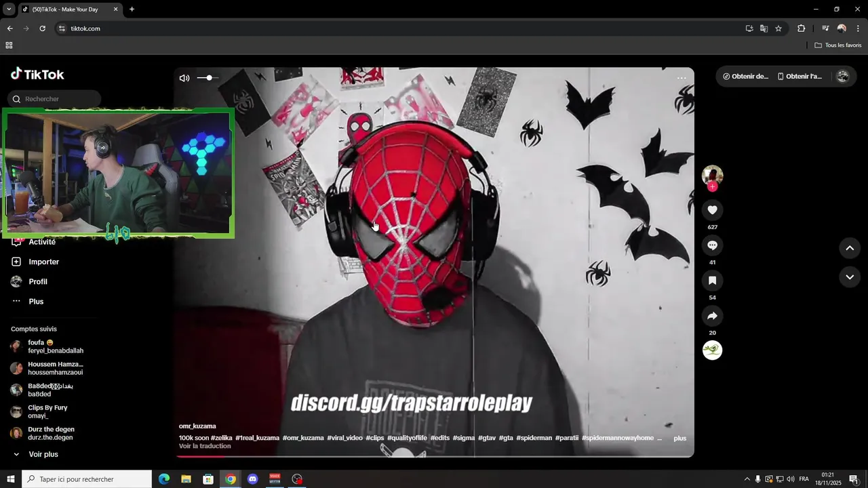
Task: Follow creator with the red plus
Action: click(x=712, y=187)
